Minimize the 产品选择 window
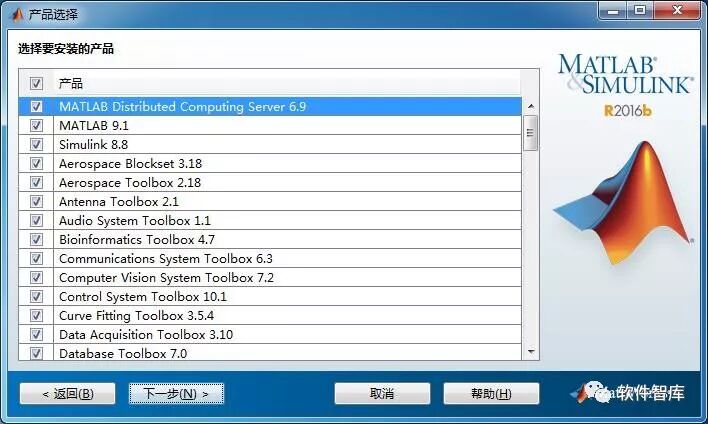The width and height of the screenshot is (708, 424). (613, 11)
